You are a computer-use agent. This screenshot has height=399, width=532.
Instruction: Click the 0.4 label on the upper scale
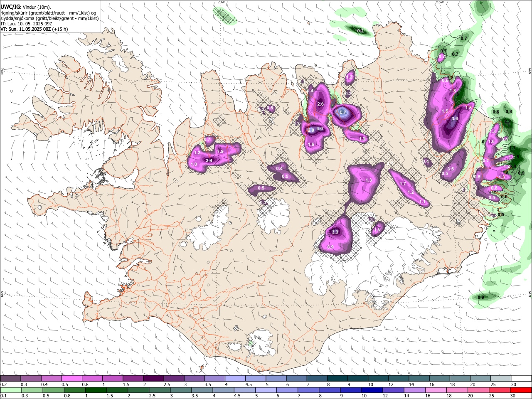pos(44,384)
